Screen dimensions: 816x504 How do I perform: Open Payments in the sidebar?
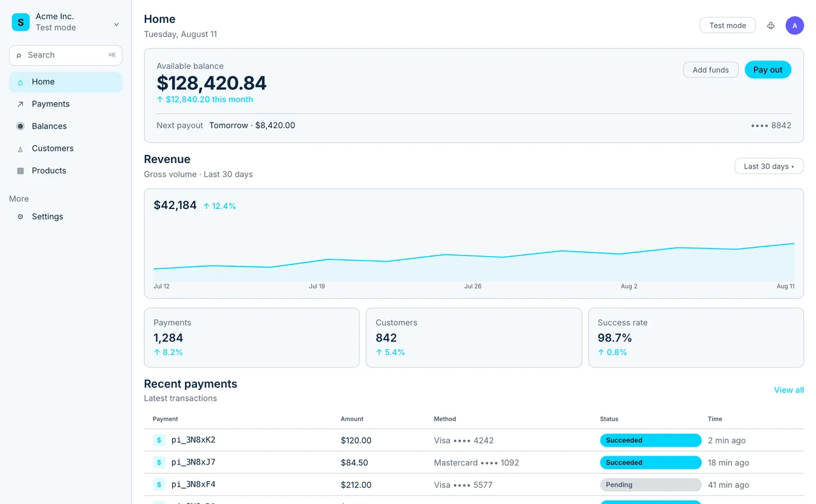(x=66, y=104)
